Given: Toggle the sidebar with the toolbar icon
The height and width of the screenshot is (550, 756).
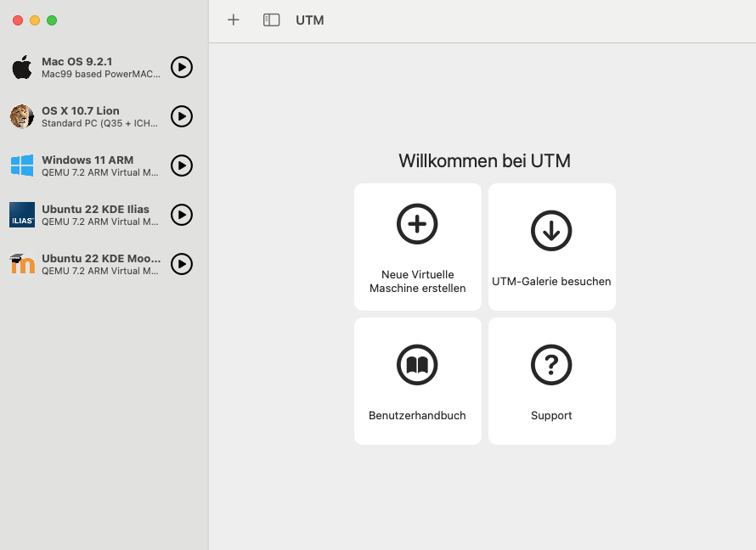Looking at the screenshot, I should [x=272, y=20].
